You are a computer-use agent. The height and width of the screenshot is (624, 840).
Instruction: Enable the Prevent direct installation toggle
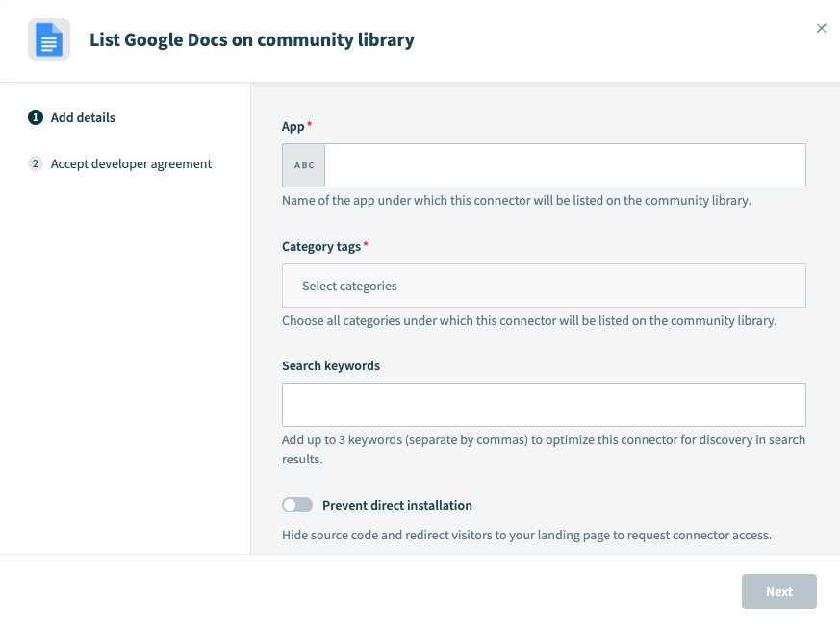tap(297, 505)
